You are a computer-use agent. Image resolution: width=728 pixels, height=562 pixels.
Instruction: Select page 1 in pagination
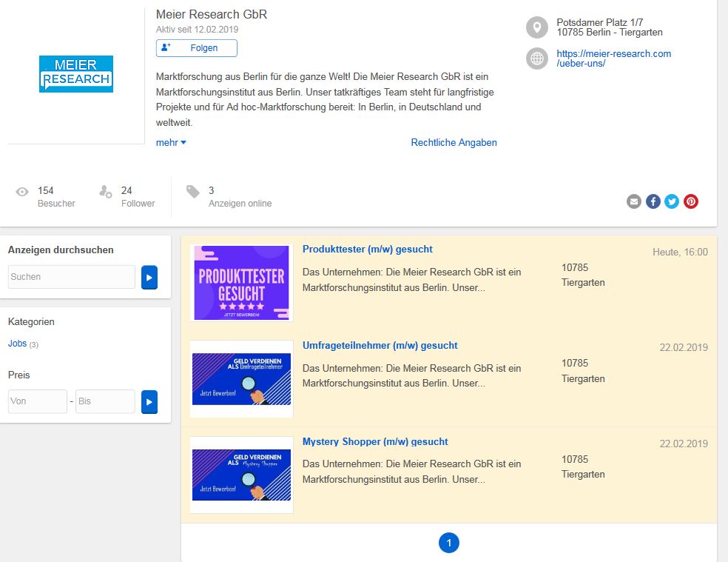(x=449, y=543)
